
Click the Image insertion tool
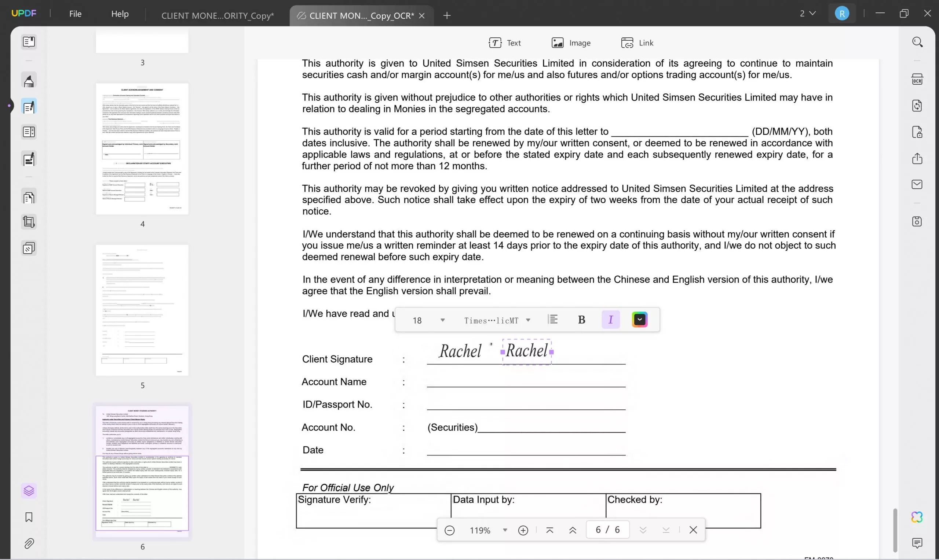coord(570,42)
